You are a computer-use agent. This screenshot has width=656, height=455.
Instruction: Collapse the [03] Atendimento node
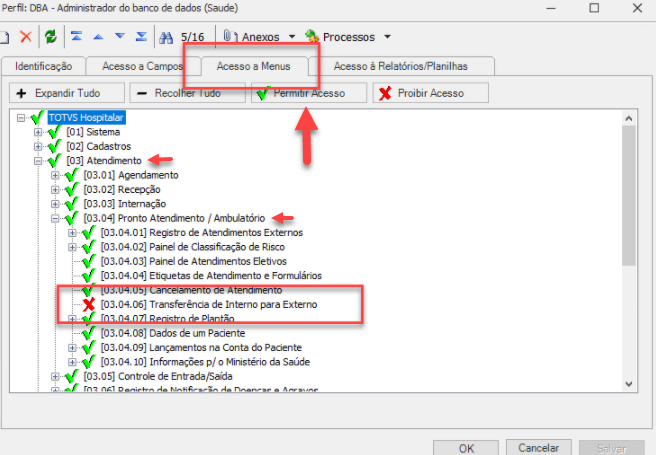point(38,161)
